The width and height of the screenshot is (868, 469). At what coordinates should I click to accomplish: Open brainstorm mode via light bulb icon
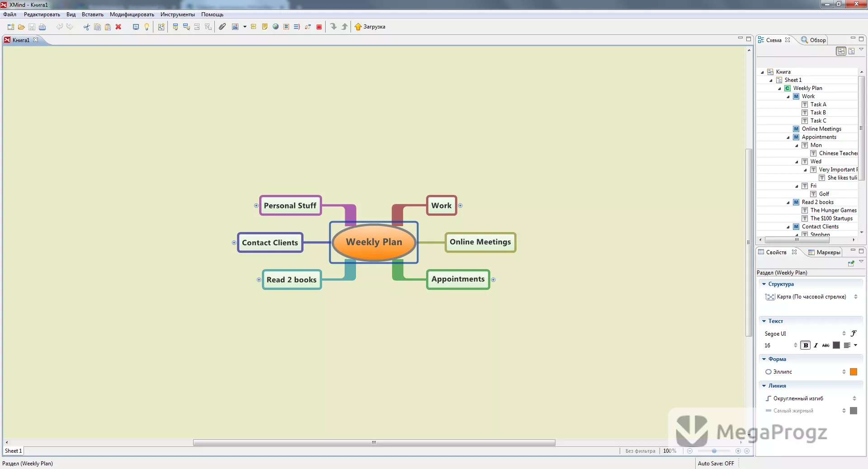click(x=146, y=27)
